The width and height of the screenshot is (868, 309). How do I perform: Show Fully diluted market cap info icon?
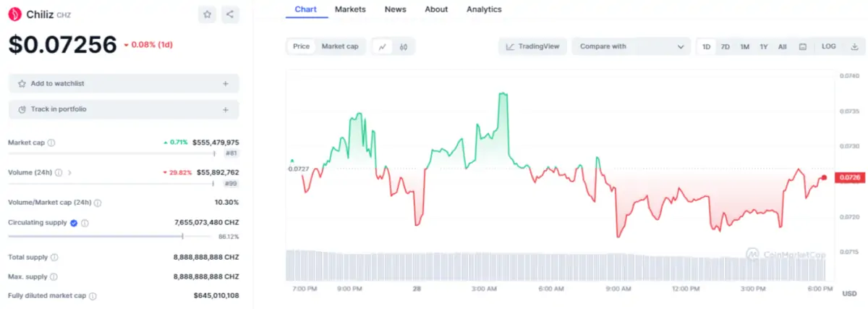tap(93, 296)
